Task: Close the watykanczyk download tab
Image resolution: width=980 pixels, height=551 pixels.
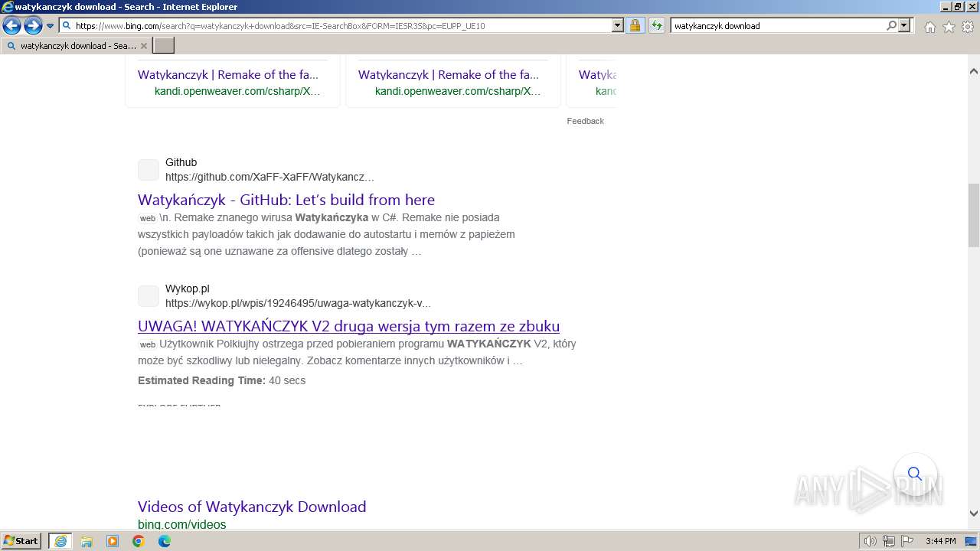Action: (144, 46)
